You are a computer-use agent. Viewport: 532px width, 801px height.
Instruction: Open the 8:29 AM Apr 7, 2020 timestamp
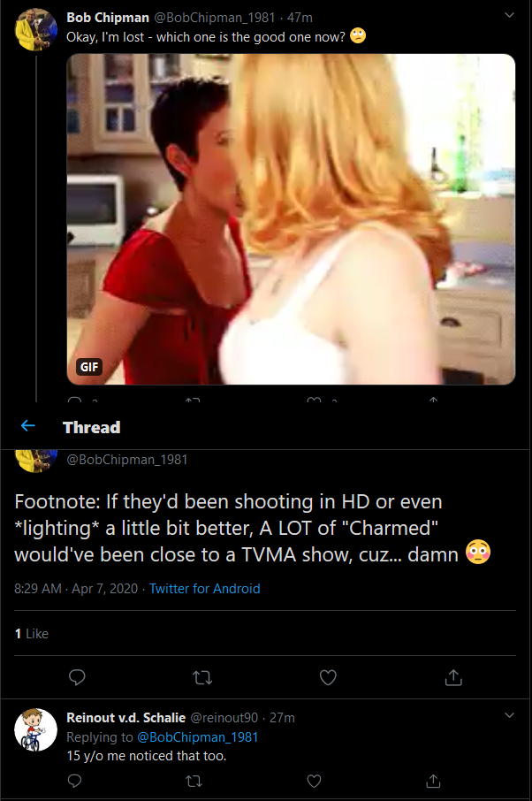point(76,589)
